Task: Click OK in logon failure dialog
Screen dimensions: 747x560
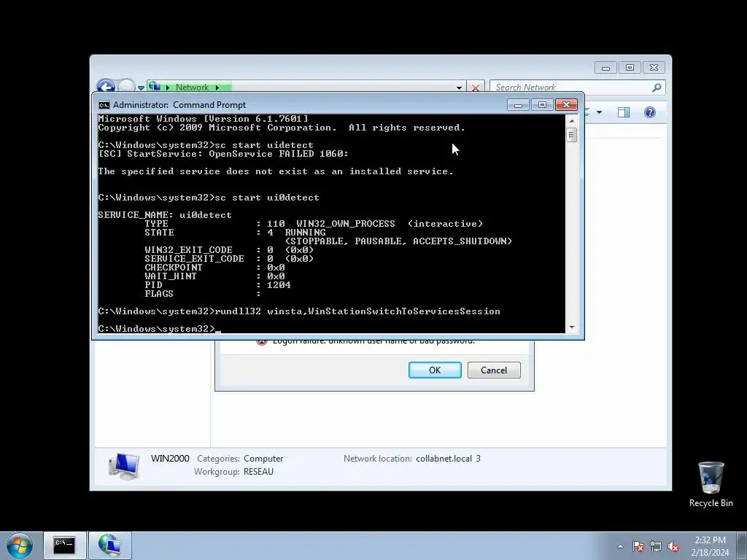Action: (435, 370)
